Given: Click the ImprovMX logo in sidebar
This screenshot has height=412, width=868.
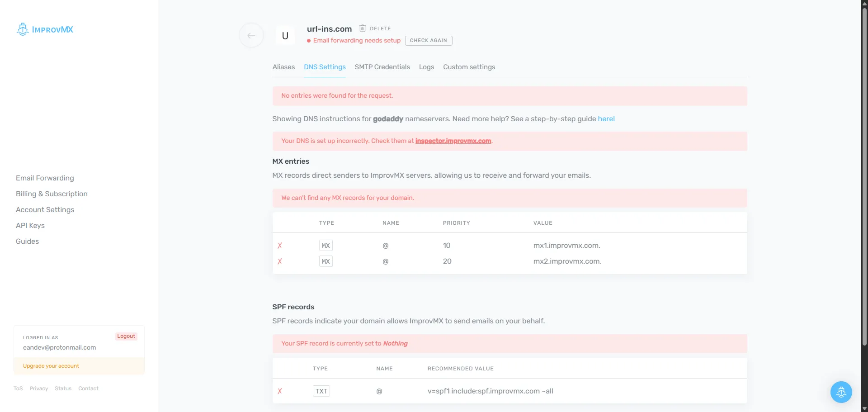Looking at the screenshot, I should click(x=45, y=29).
